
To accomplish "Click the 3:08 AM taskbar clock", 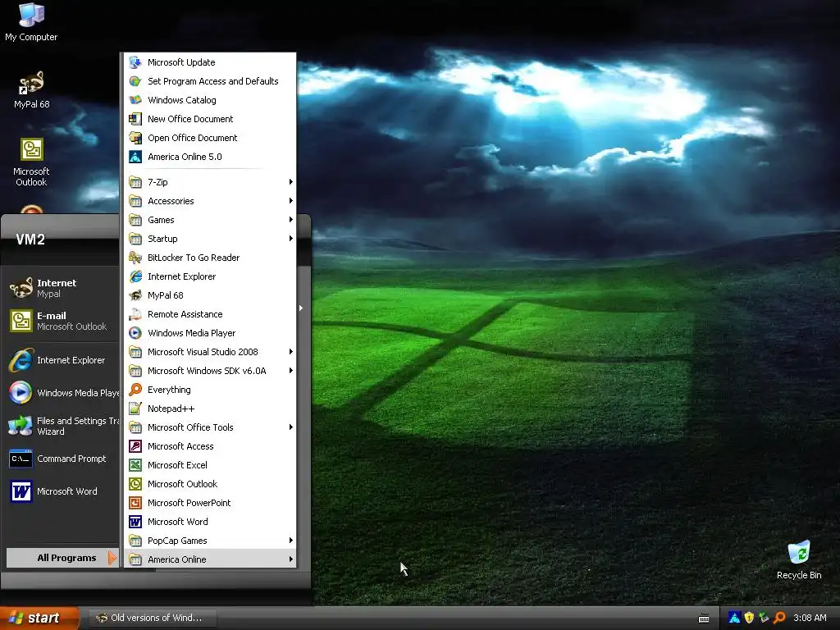I will coord(810,618).
